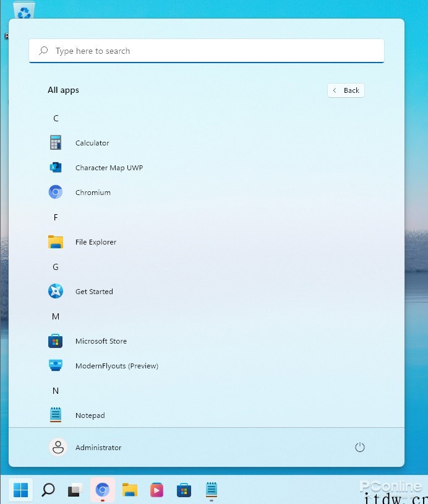Open Microsoft Store icon in the app list
428x504 pixels.
point(55,341)
